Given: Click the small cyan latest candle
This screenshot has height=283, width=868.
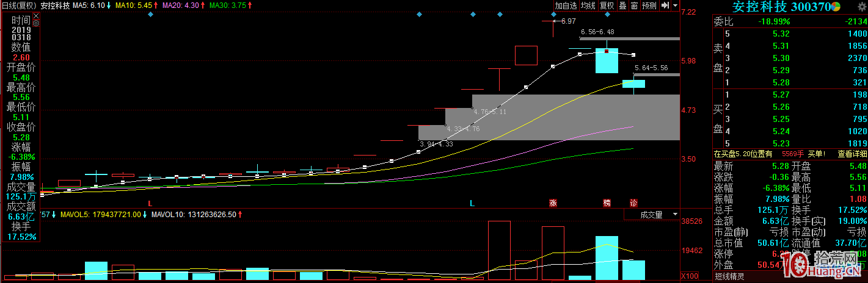Looking at the screenshot, I should (633, 84).
